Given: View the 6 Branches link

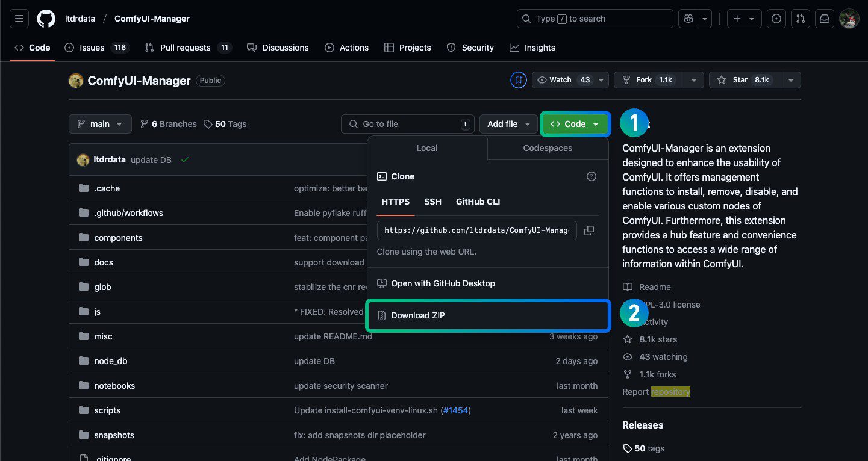Looking at the screenshot, I should point(168,124).
